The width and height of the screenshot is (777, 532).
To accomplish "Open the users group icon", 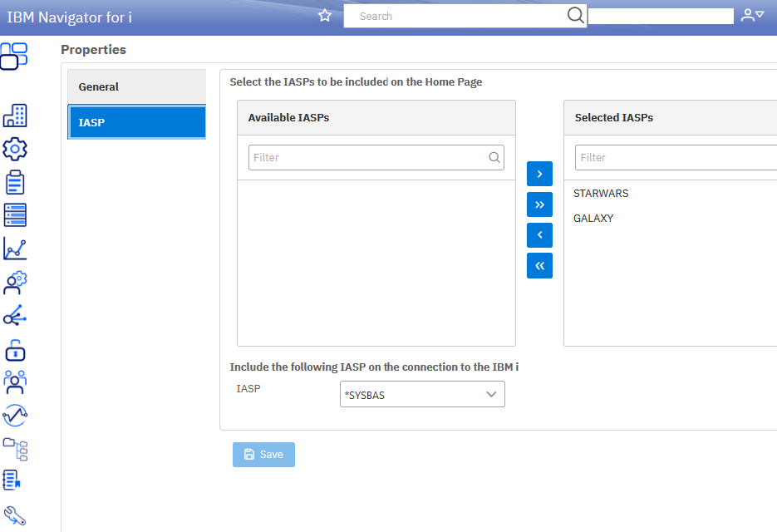I will (x=15, y=382).
